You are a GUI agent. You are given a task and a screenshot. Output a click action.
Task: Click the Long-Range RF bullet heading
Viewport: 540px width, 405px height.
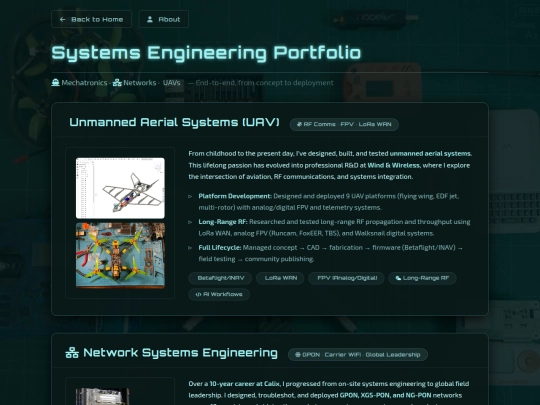223,222
